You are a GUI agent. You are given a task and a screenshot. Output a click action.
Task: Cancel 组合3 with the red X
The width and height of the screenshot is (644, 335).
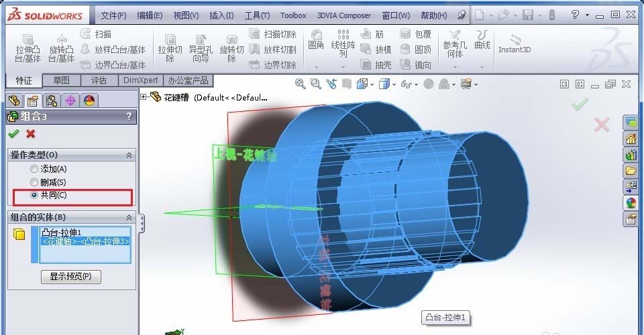coord(30,134)
